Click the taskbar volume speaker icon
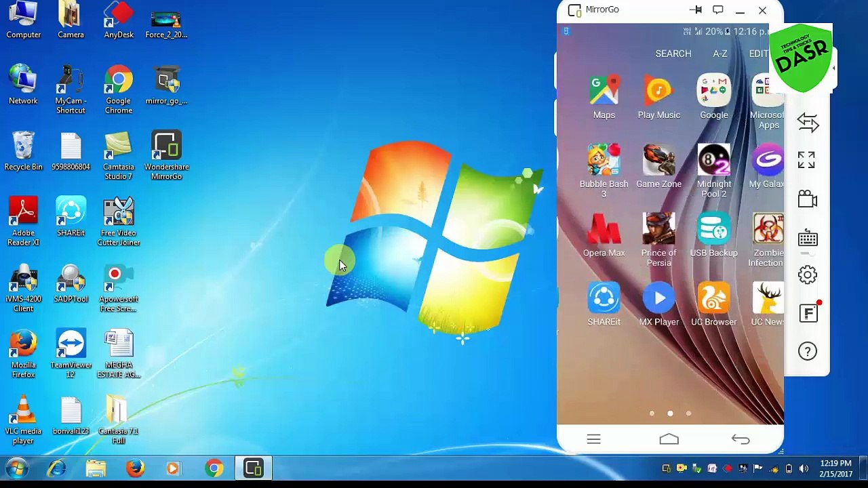 click(x=804, y=469)
